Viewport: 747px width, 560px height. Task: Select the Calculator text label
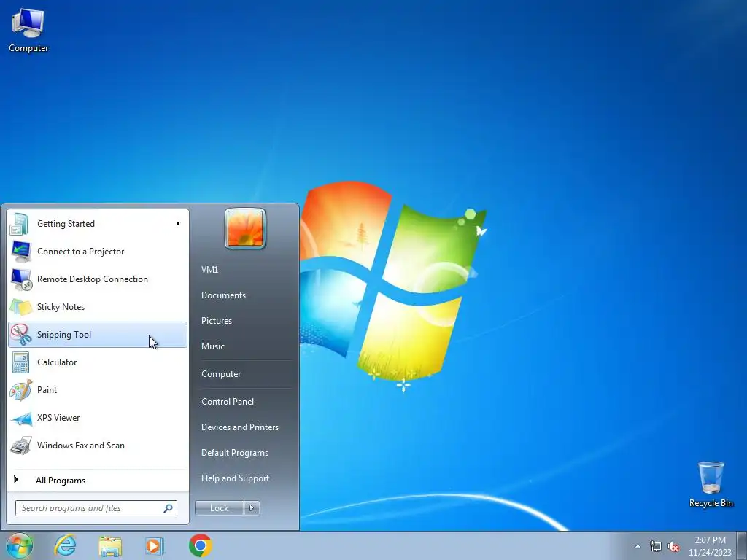(57, 362)
